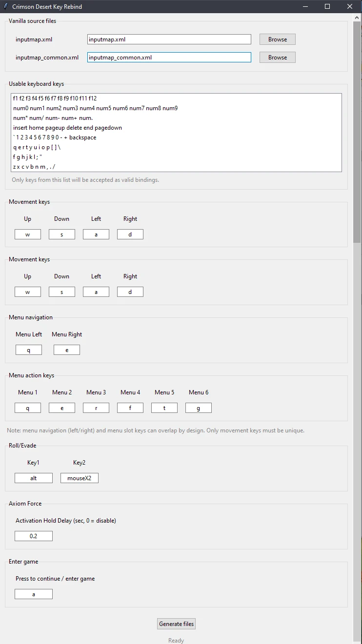
Task: Click the note about menu navigation overlap
Action: (156, 430)
